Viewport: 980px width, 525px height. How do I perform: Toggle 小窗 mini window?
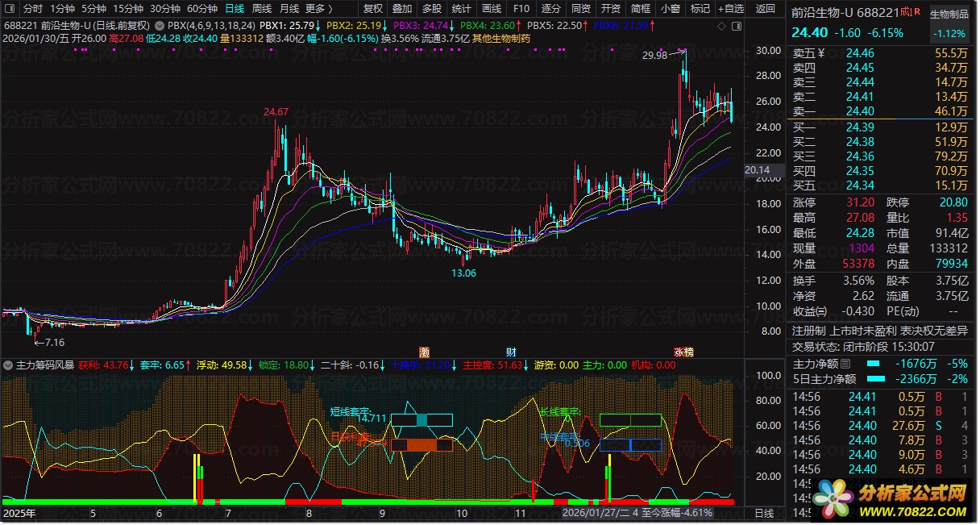pyautogui.click(x=671, y=9)
